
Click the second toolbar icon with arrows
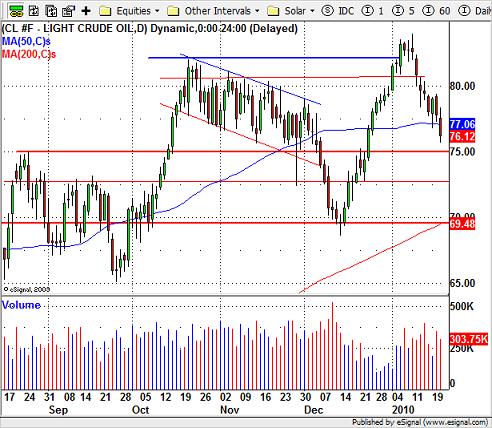[x=33, y=11]
